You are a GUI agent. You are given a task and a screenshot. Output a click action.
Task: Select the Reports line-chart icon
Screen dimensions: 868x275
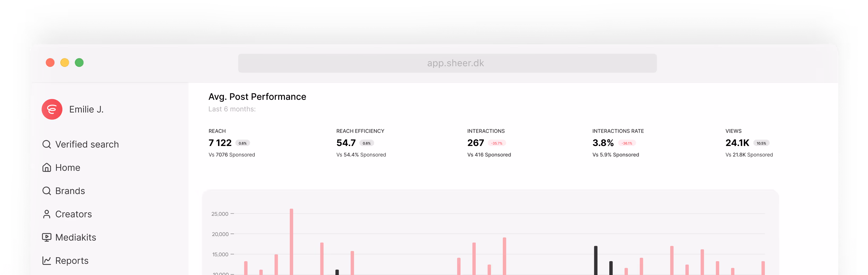tap(47, 260)
